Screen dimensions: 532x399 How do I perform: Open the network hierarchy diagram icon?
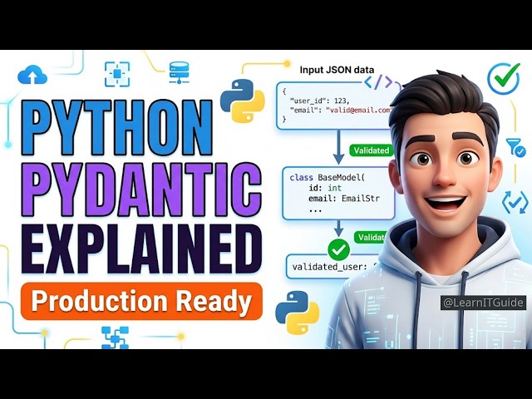click(x=115, y=337)
